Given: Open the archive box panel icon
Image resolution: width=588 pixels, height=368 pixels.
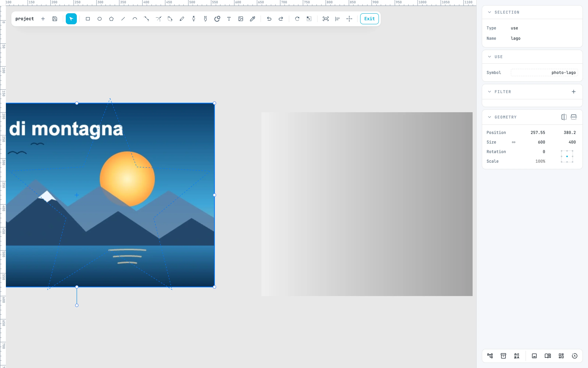Looking at the screenshot, I should [x=503, y=356].
